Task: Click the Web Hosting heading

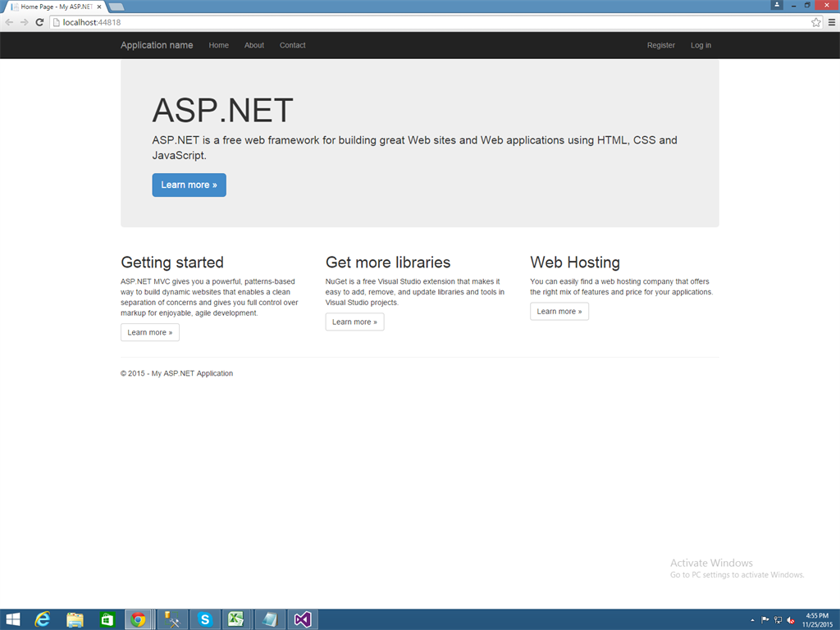Action: coord(575,262)
